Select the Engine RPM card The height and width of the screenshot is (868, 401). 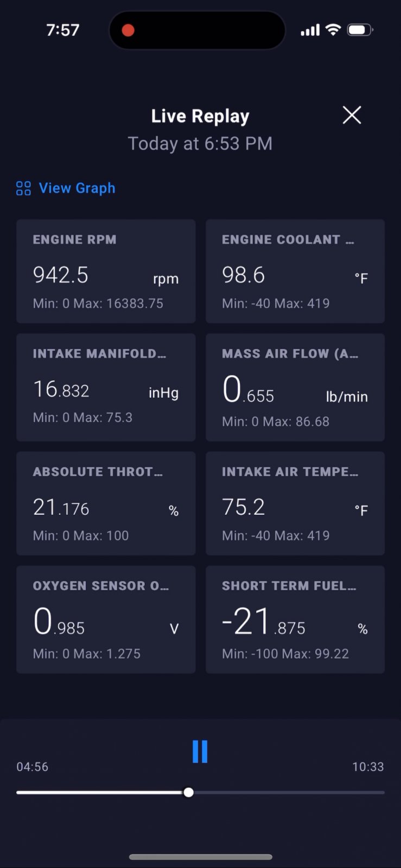pos(106,271)
